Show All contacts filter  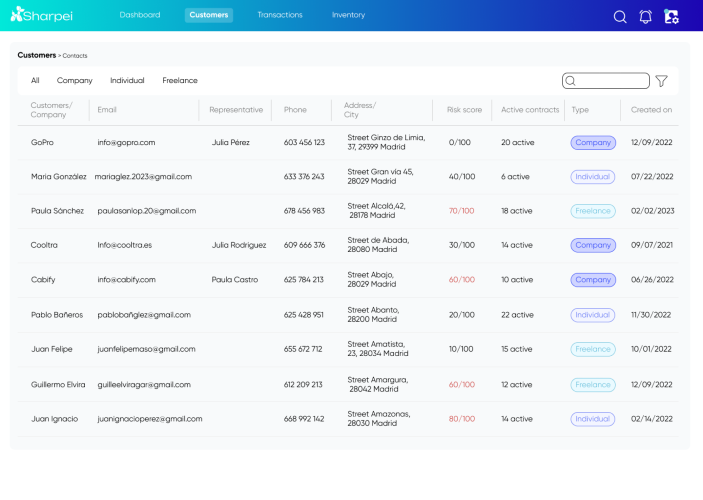35,80
